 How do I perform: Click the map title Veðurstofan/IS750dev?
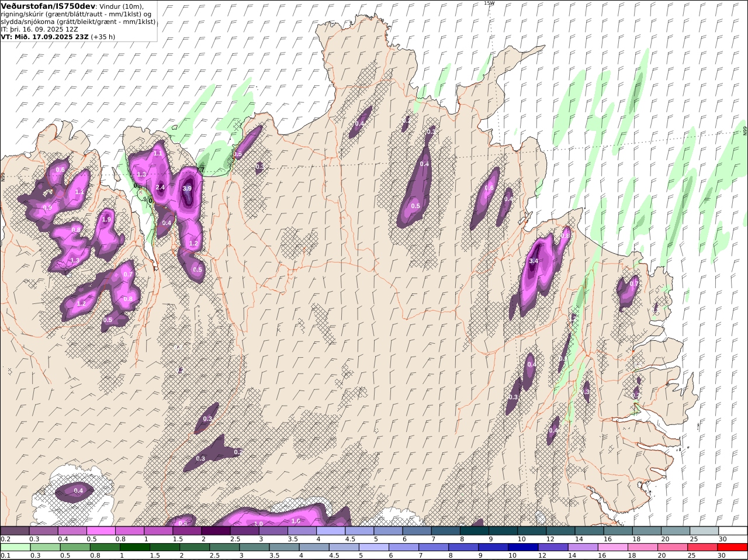pos(49,6)
